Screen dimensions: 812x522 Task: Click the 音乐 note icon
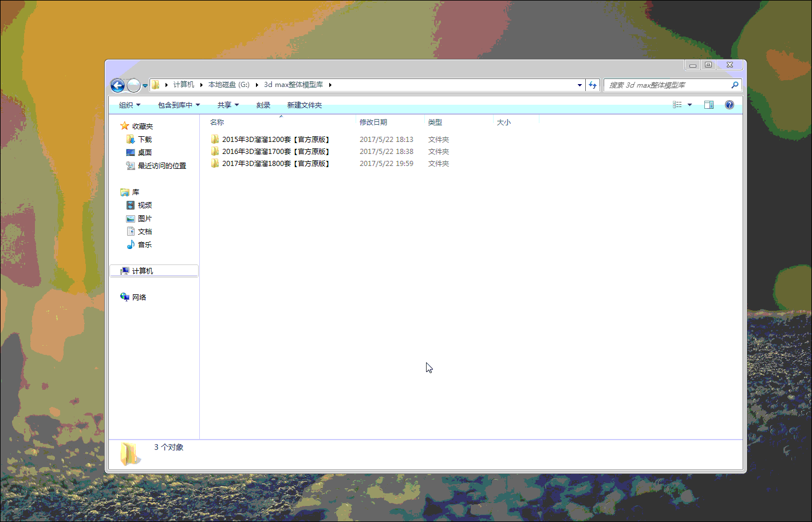click(131, 244)
